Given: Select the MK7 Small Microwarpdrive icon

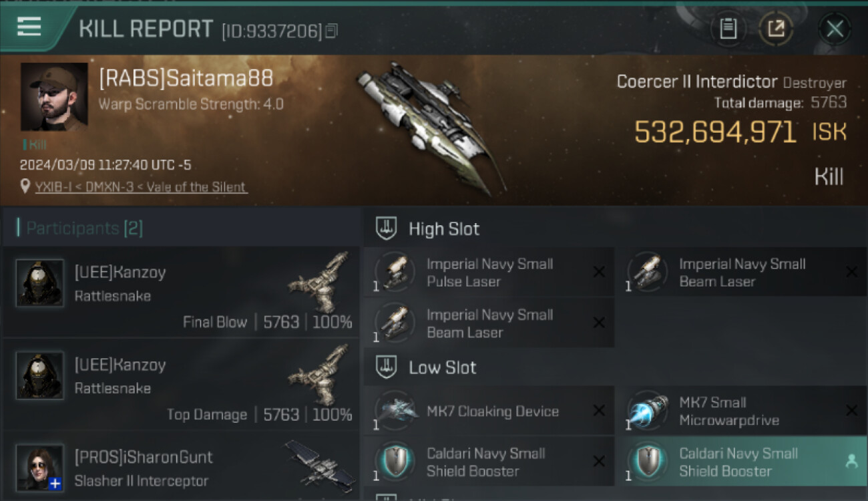Looking at the screenshot, I should click(x=648, y=410).
